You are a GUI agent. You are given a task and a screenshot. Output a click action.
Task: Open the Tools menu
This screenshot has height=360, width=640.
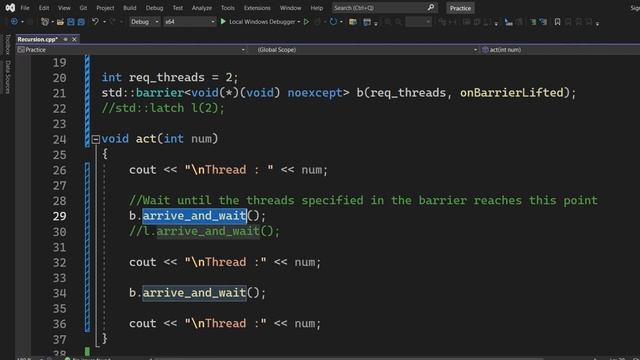228,8
